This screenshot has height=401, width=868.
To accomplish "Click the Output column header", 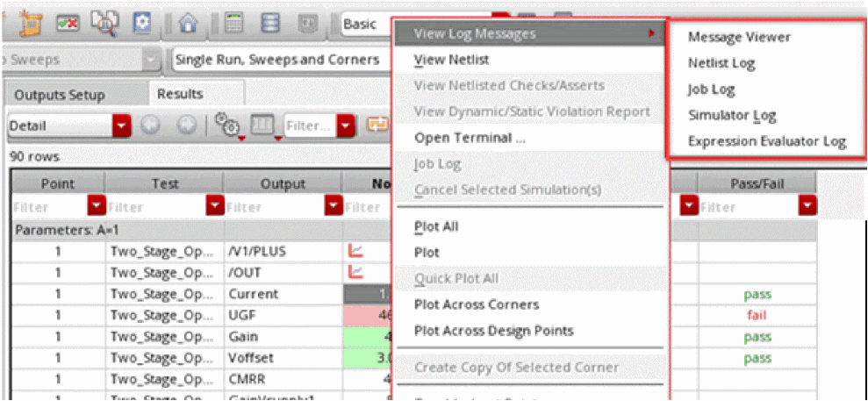I will coord(283,183).
